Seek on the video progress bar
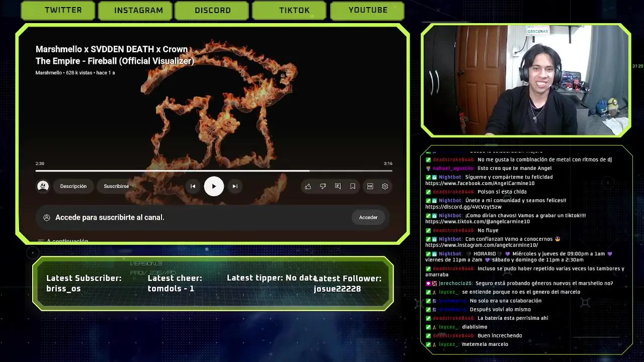The width and height of the screenshot is (644, 362). point(214,171)
